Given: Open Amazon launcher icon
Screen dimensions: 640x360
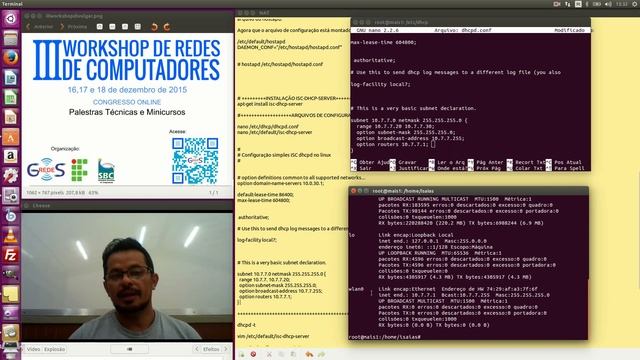Looking at the screenshot, I should click(11, 156).
